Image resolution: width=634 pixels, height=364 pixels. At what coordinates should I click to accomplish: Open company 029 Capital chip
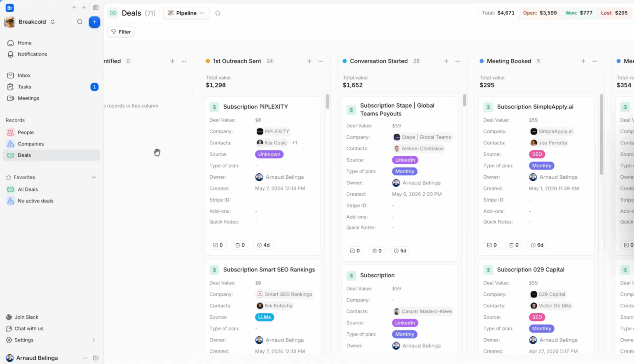point(548,294)
